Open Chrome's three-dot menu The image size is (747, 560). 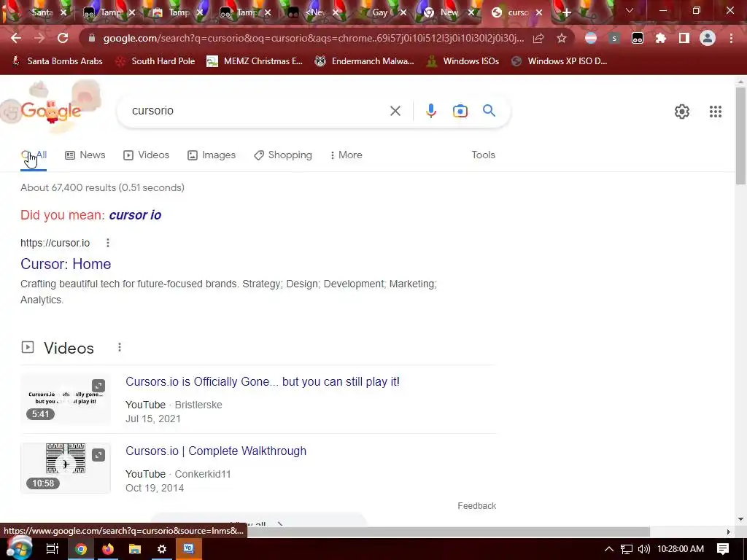[x=731, y=38]
